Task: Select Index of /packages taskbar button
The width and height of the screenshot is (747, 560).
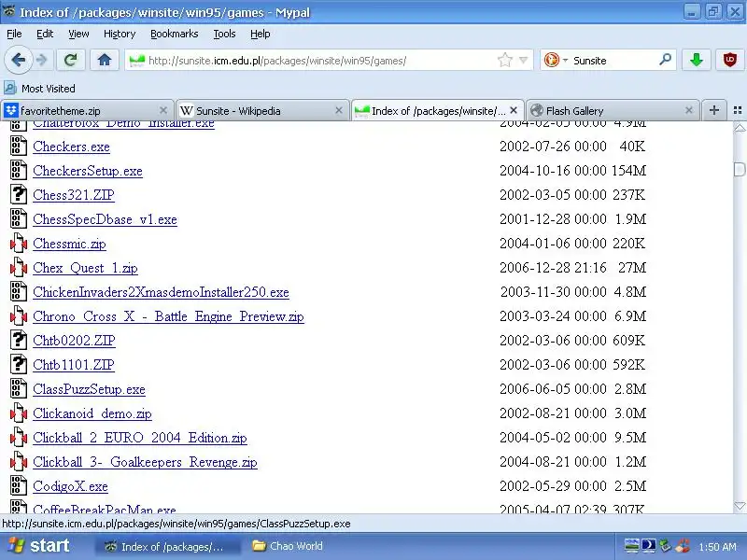Action: (x=168, y=546)
